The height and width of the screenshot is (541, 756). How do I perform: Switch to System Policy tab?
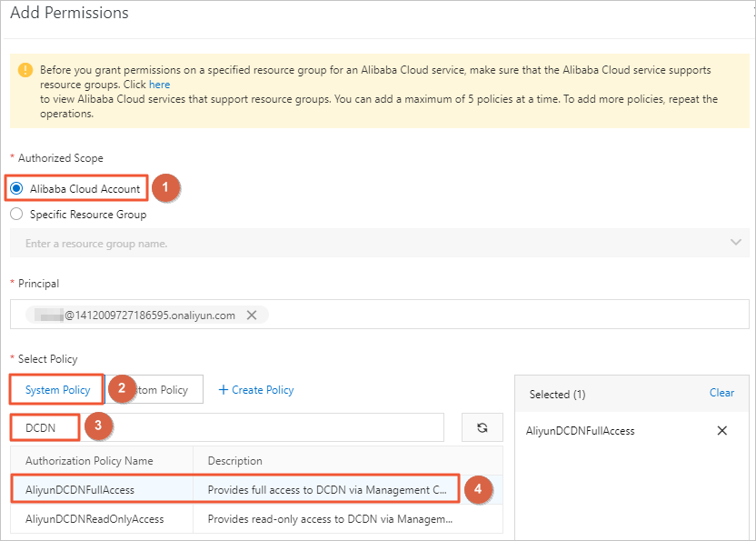[57, 390]
